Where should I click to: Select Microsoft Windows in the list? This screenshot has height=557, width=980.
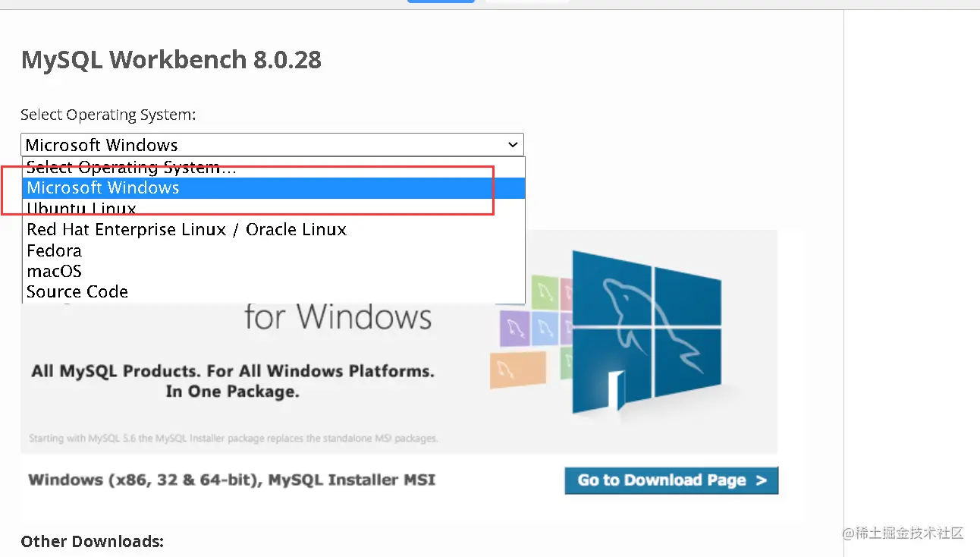pyautogui.click(x=274, y=188)
